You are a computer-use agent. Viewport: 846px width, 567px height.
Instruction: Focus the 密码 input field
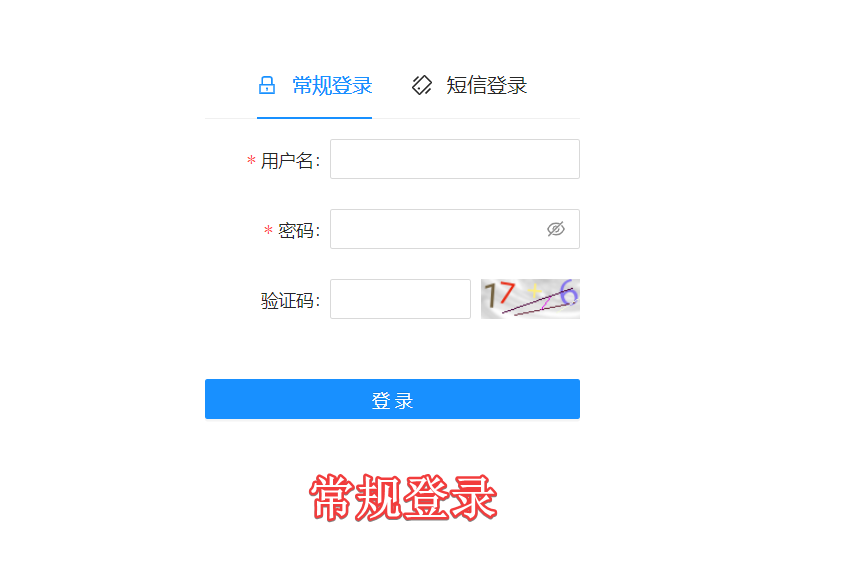click(x=455, y=229)
